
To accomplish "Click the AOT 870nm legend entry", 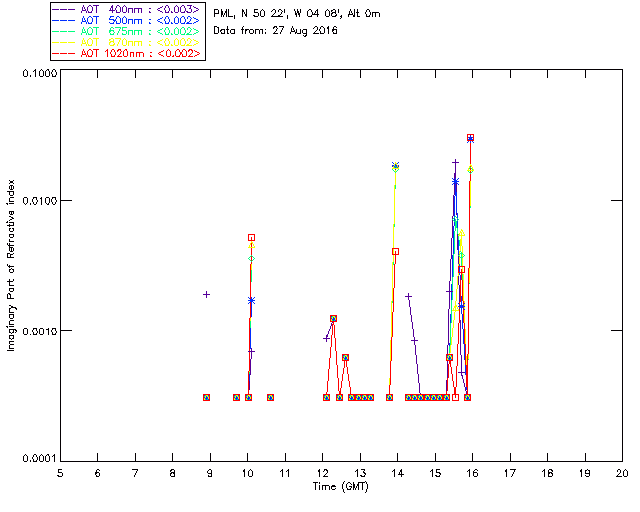I will tap(127, 42).
